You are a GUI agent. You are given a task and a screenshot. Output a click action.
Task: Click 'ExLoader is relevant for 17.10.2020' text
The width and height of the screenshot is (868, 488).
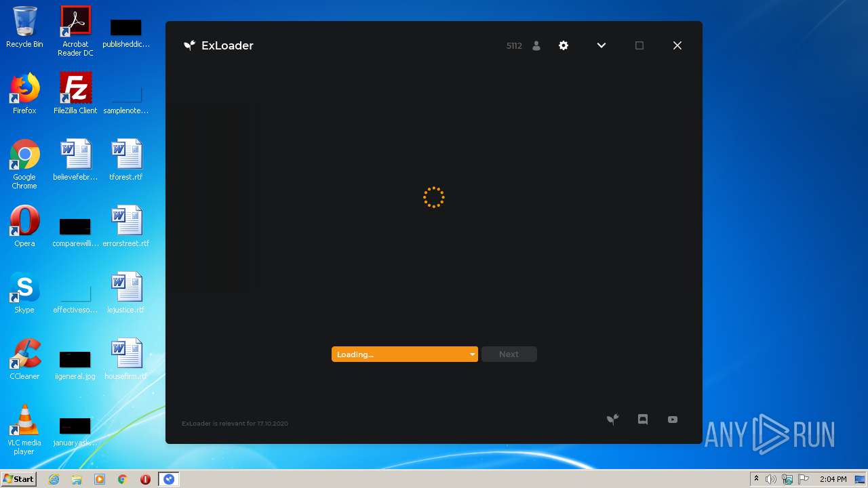tap(235, 424)
